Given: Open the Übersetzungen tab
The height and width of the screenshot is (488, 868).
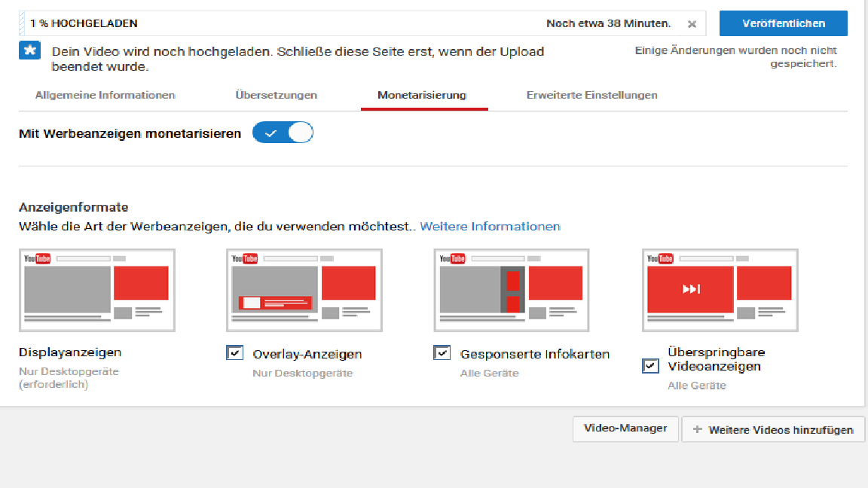Looking at the screenshot, I should [x=276, y=96].
